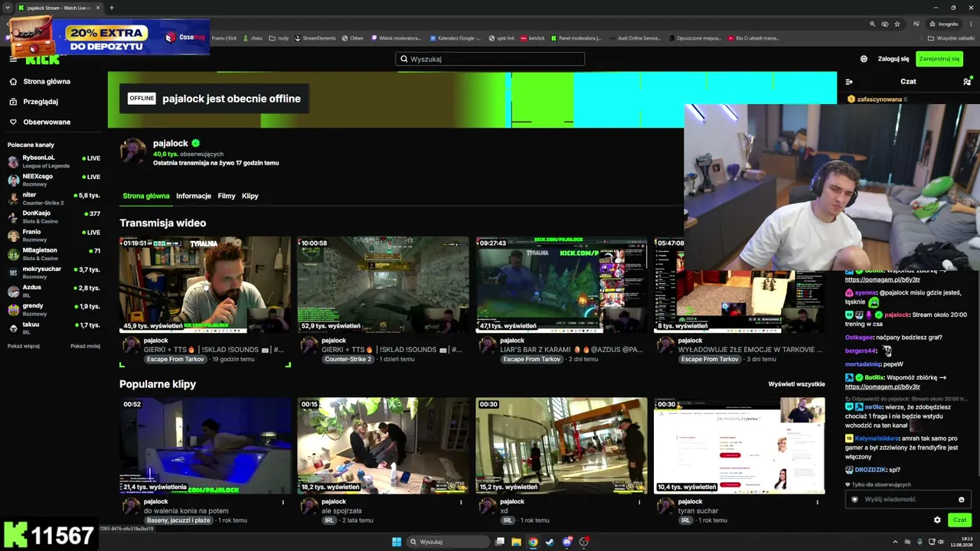Open the StreamElements bookmark
Viewport: 980px width, 551px height.
[316, 38]
